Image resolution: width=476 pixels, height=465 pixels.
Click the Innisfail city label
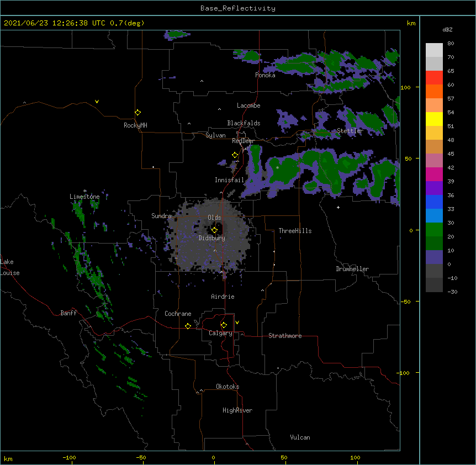[x=229, y=180]
